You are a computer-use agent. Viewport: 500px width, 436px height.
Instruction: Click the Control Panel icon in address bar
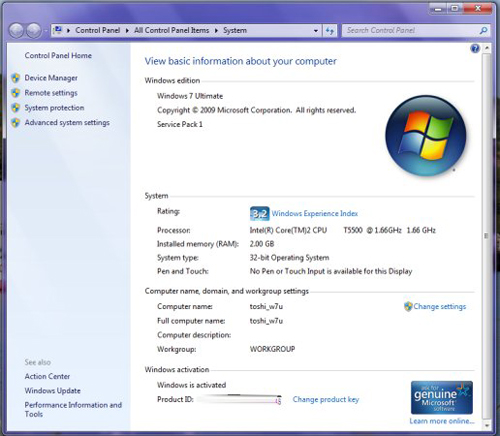click(58, 30)
